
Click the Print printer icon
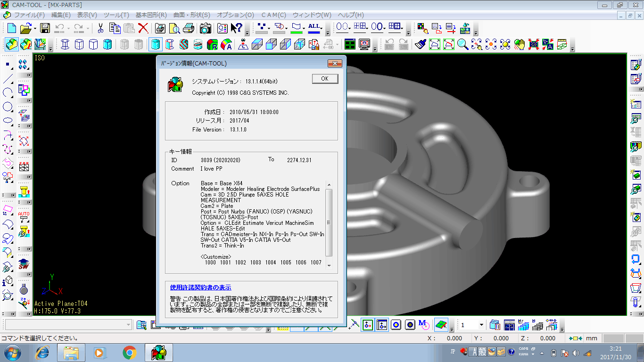tap(189, 28)
